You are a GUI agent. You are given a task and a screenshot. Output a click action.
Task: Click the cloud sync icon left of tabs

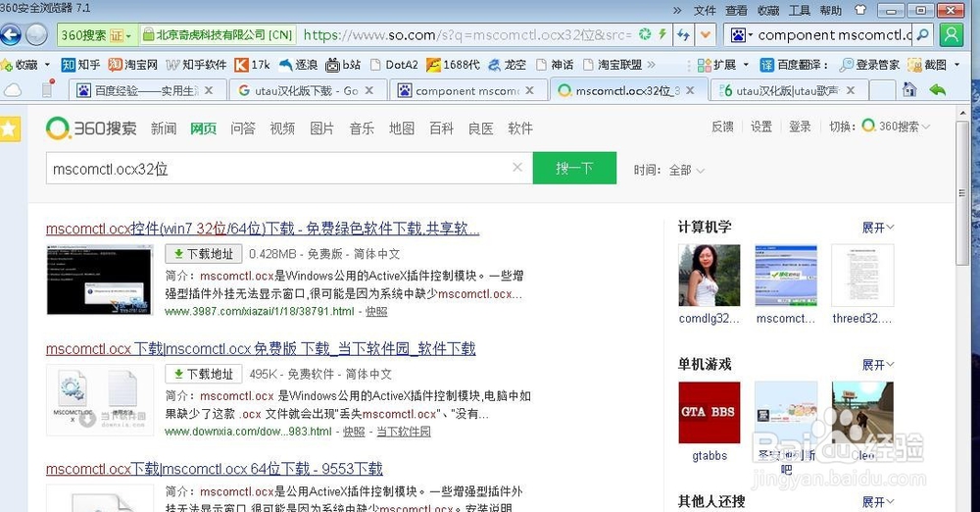[x=13, y=91]
